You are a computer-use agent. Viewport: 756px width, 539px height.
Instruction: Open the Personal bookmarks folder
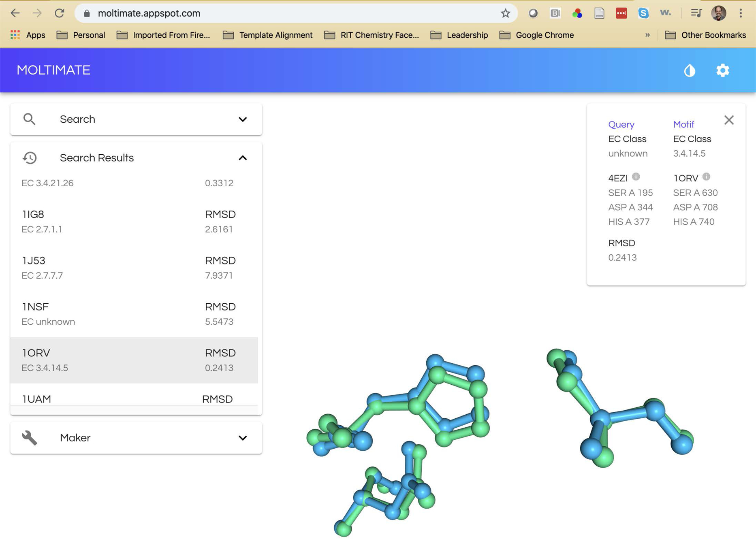pos(81,35)
